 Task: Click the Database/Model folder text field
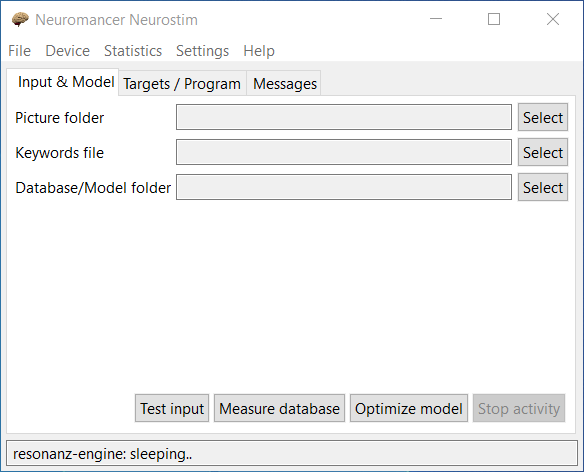[x=344, y=187]
